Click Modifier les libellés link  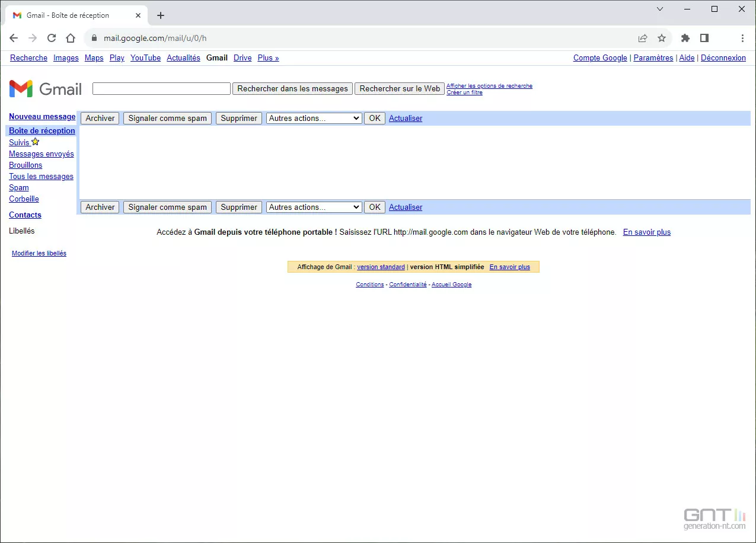coord(39,253)
